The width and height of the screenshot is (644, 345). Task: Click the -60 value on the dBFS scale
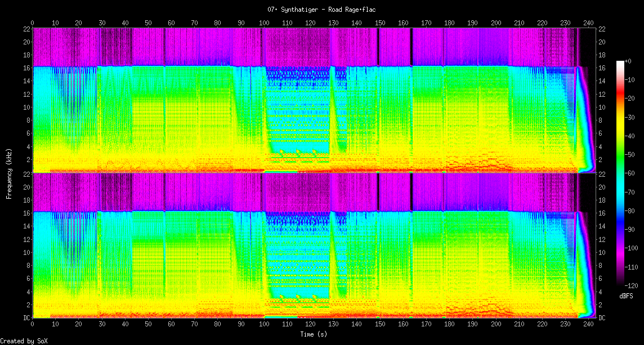click(632, 173)
